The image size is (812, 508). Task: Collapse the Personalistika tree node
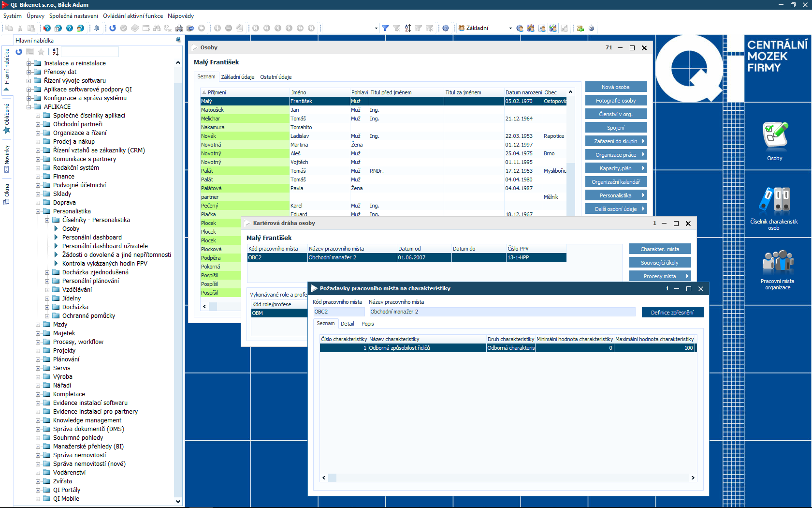(x=38, y=211)
